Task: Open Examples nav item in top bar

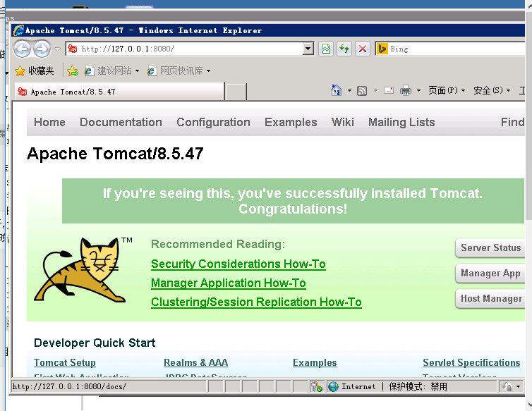Action: click(x=291, y=122)
